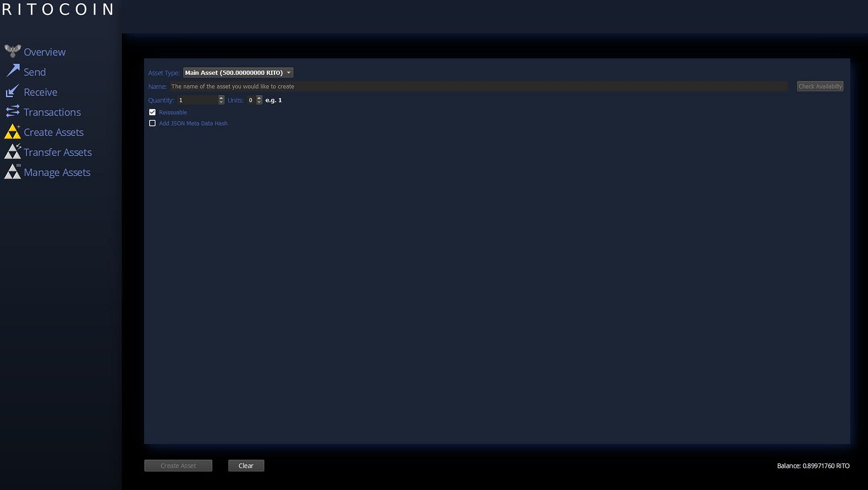Uncheck the Reissuable checkbox
868x490 pixels.
152,112
